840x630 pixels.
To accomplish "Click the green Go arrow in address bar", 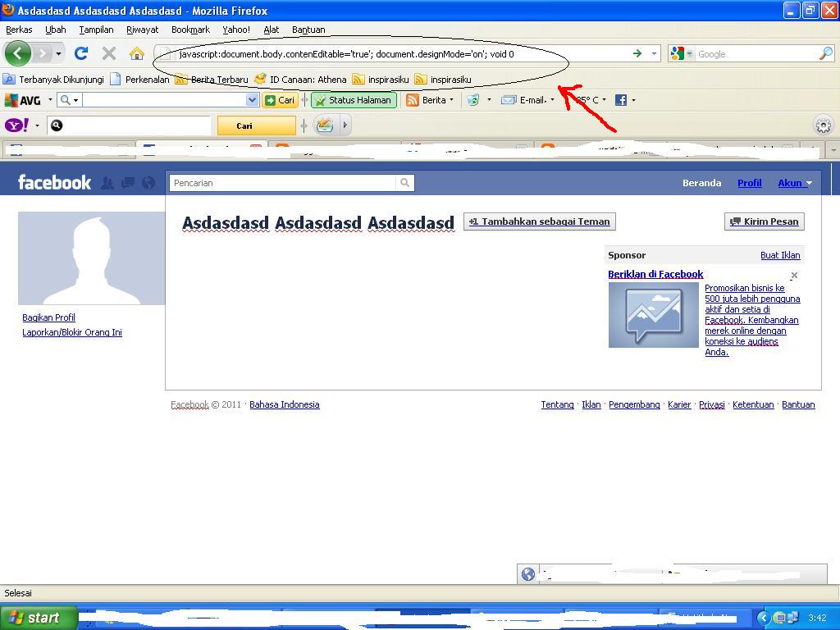I will pyautogui.click(x=637, y=53).
